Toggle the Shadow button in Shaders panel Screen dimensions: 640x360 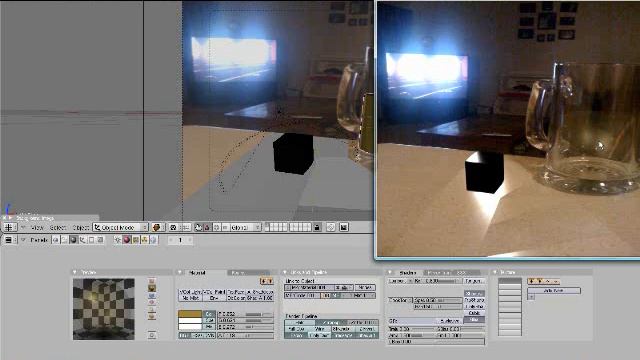[474, 293]
